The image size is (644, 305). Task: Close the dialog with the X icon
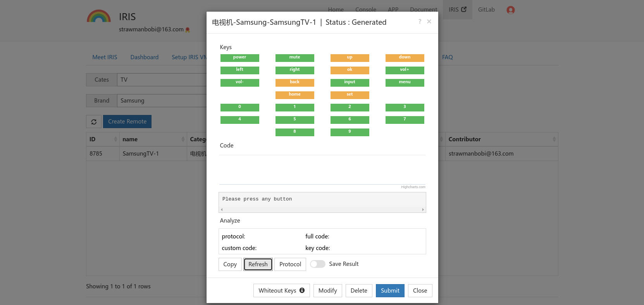429,22
